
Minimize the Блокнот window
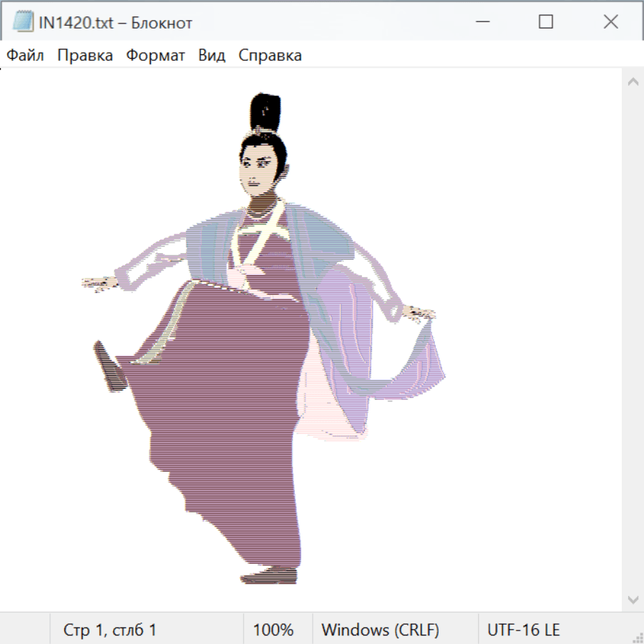[x=481, y=22]
